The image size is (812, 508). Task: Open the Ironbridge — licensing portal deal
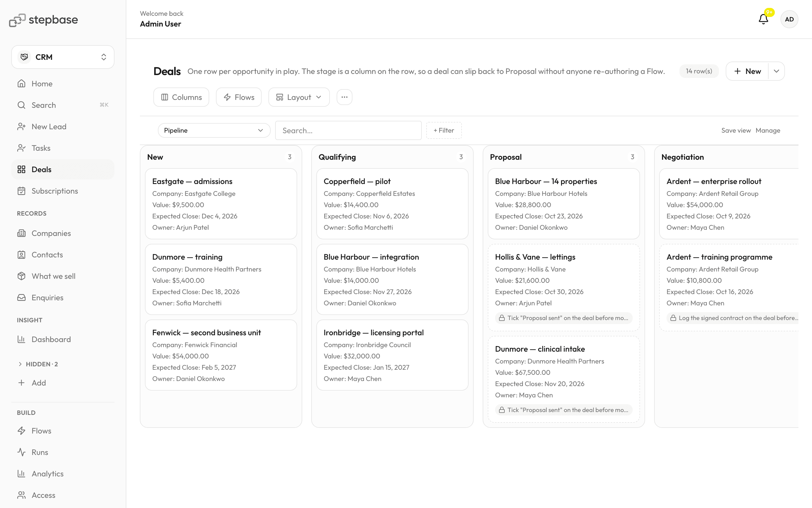click(x=392, y=355)
